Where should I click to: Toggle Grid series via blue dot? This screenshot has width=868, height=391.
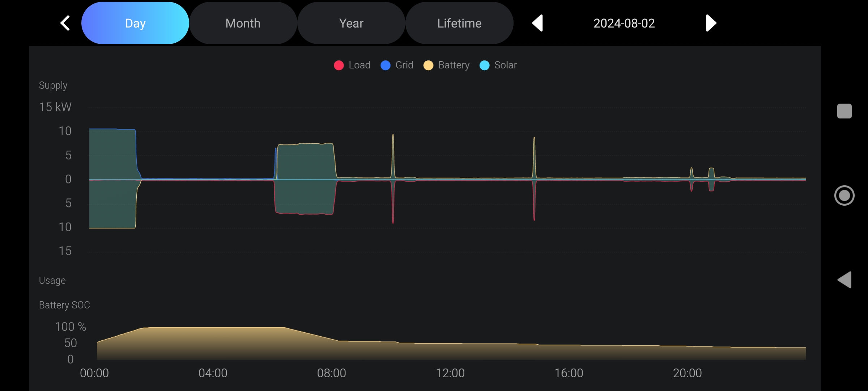tap(386, 65)
